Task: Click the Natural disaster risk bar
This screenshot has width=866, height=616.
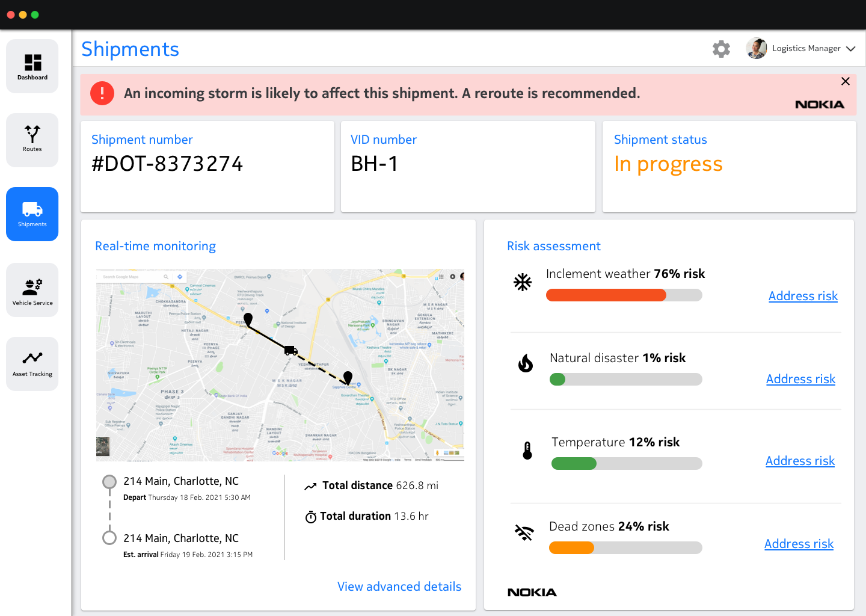Action: pos(626,379)
